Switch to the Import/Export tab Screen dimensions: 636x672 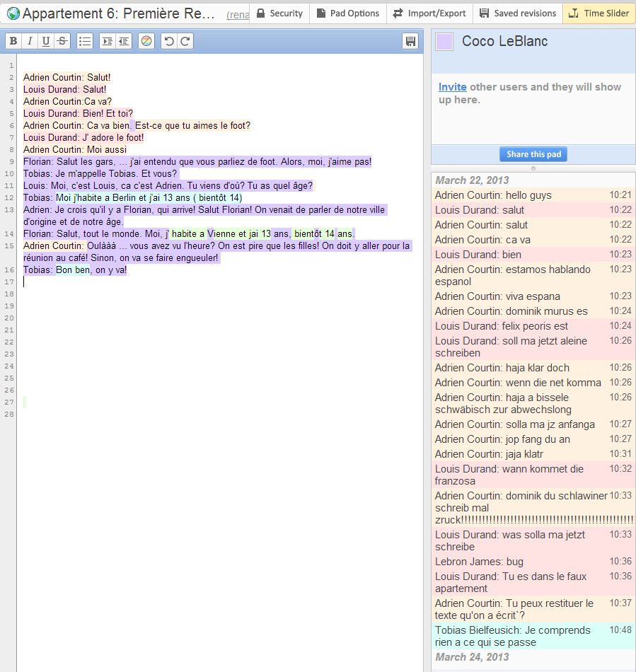click(x=429, y=13)
